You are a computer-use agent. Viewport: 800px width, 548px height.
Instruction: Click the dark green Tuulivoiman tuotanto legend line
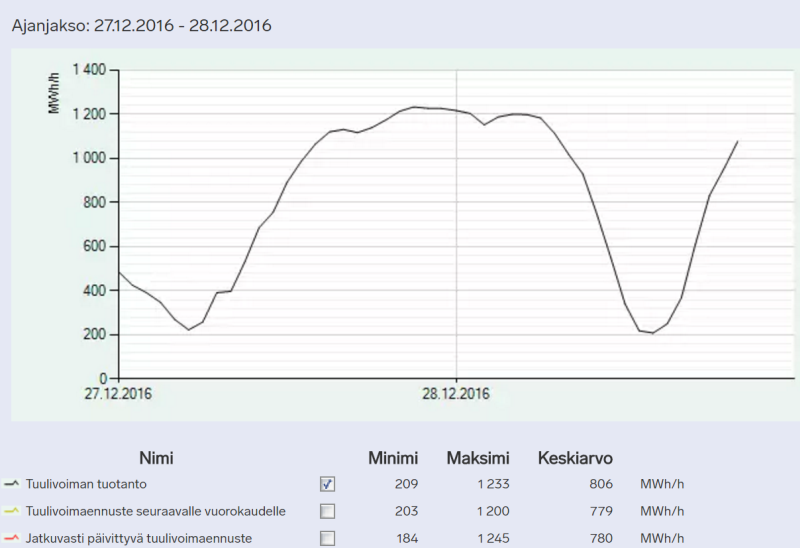point(12,484)
